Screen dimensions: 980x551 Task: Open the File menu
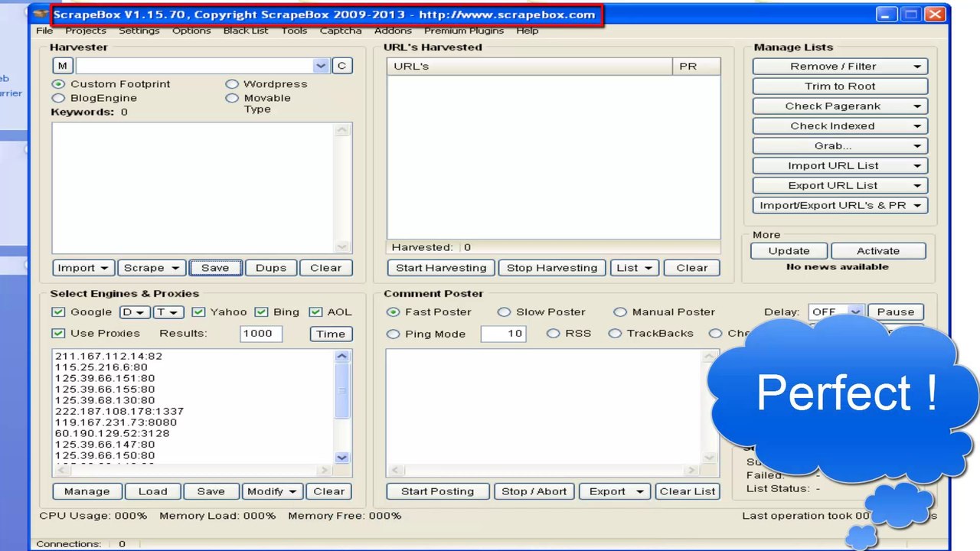44,31
